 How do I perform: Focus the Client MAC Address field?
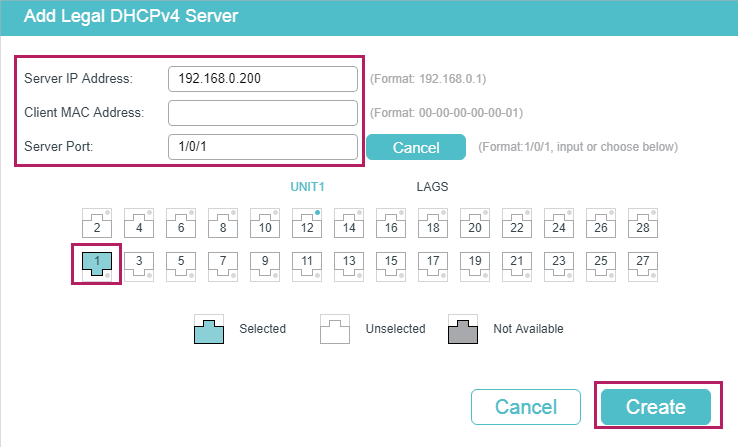(x=263, y=113)
